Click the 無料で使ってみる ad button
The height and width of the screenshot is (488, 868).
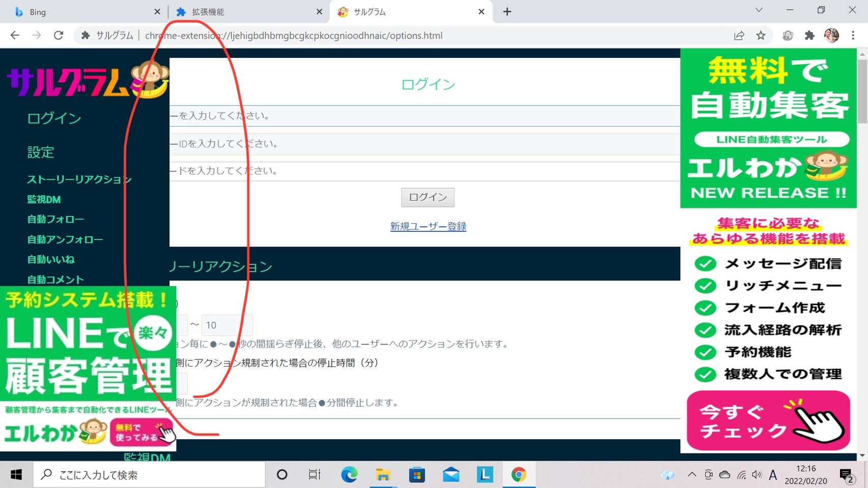(141, 433)
